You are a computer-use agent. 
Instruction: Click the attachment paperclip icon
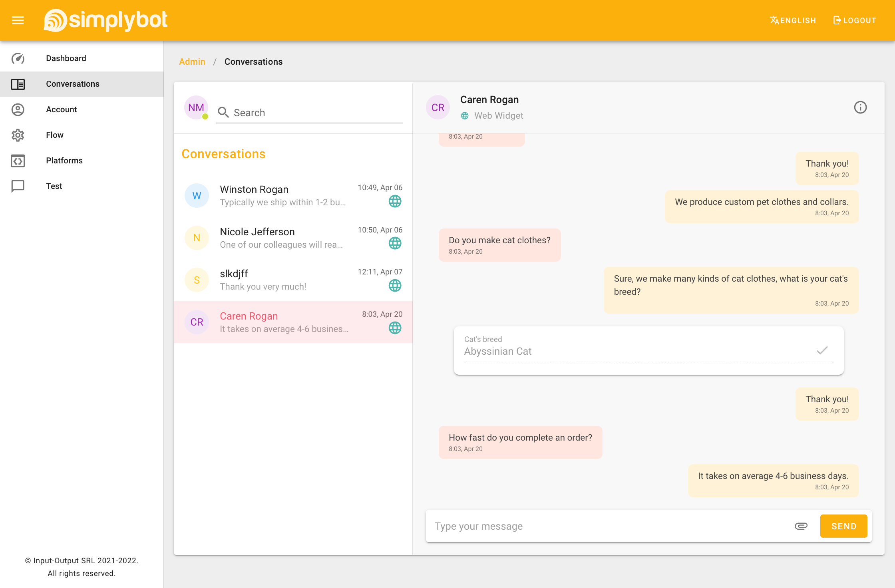point(801,526)
